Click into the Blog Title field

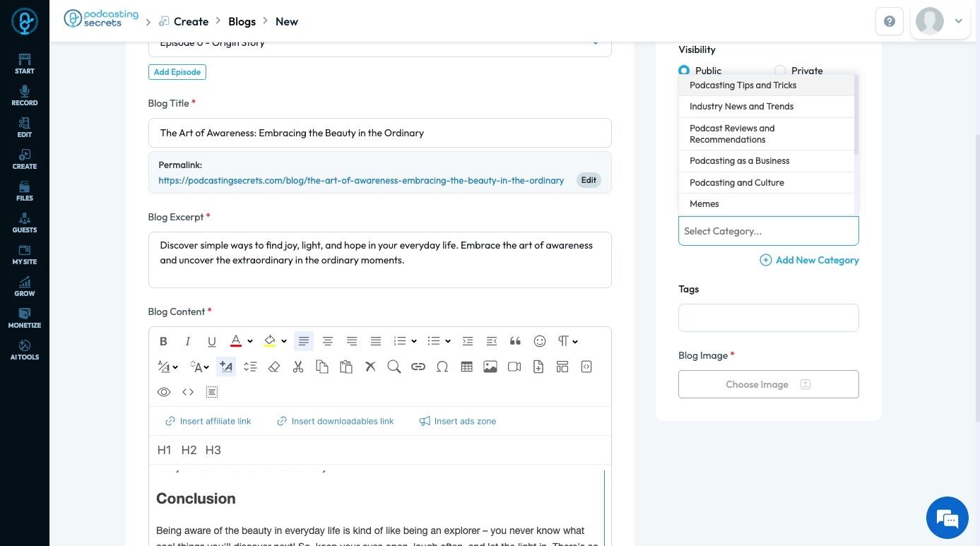(x=380, y=133)
